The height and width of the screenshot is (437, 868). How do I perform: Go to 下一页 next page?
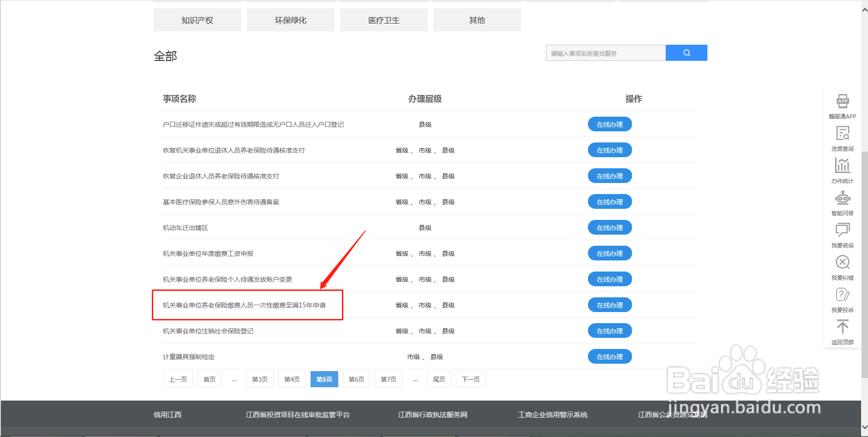pyautogui.click(x=471, y=379)
